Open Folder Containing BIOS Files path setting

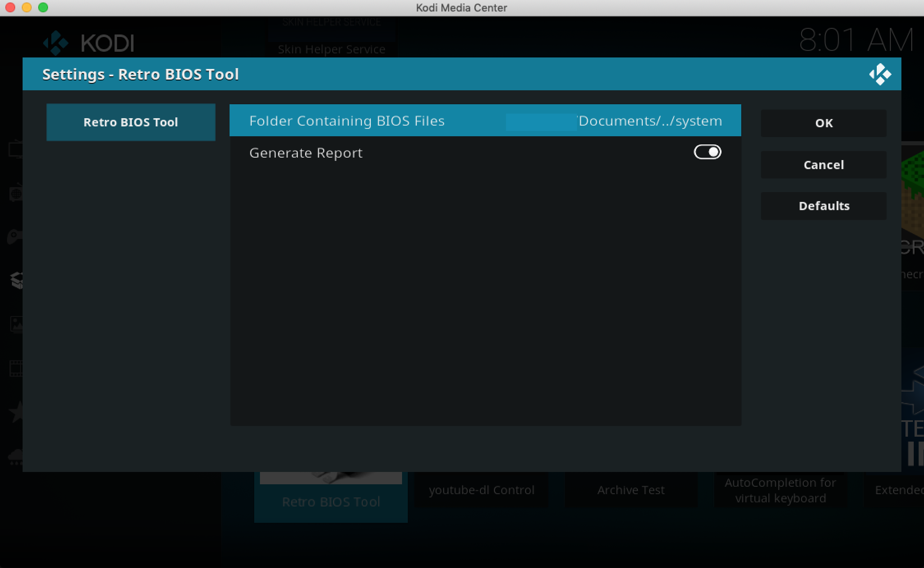point(485,121)
